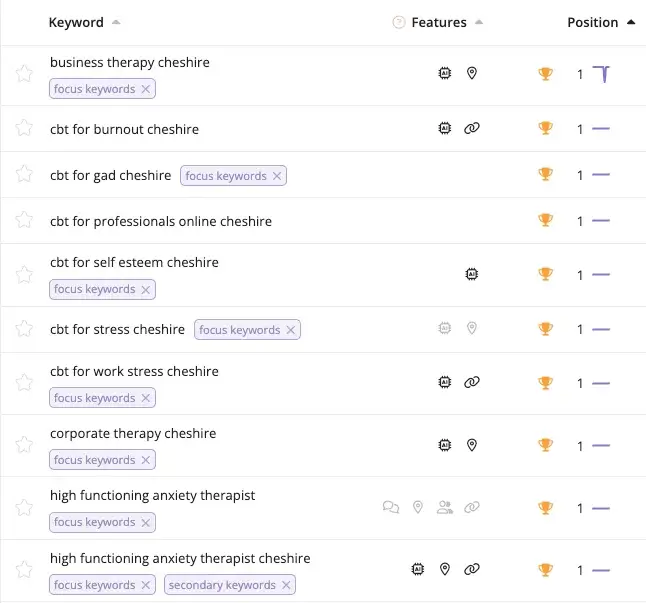The image size is (646, 603).
Task: Sort by Features column arrow
Action: [479, 22]
